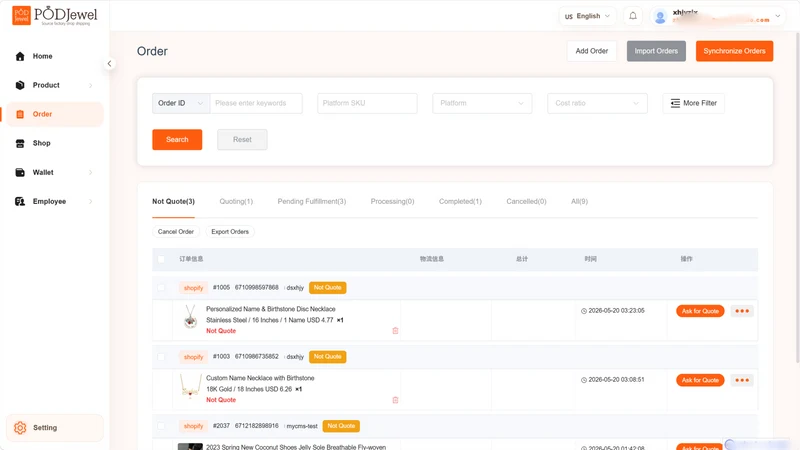The width and height of the screenshot is (800, 450).
Task: Open the Platform dropdown
Action: click(482, 103)
